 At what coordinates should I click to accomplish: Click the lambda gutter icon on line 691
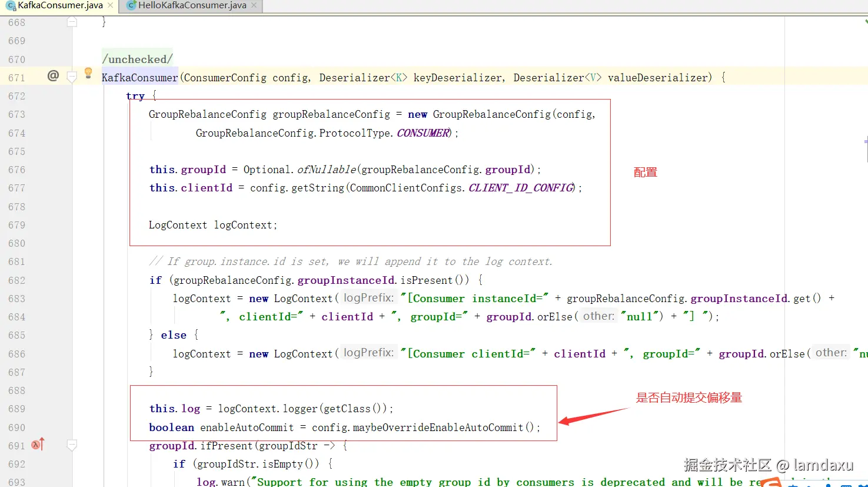pyautogui.click(x=38, y=445)
